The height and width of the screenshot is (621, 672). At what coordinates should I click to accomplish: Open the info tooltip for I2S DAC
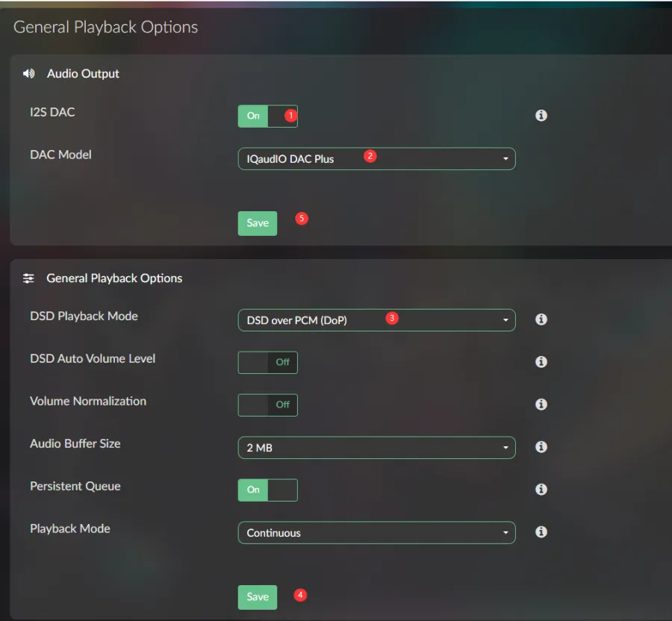pos(541,116)
